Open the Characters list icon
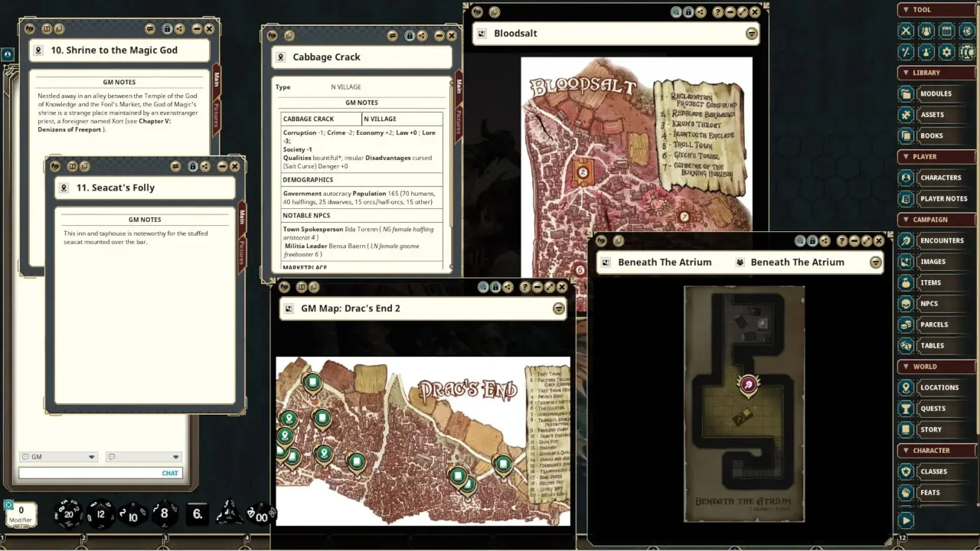 pyautogui.click(x=906, y=178)
